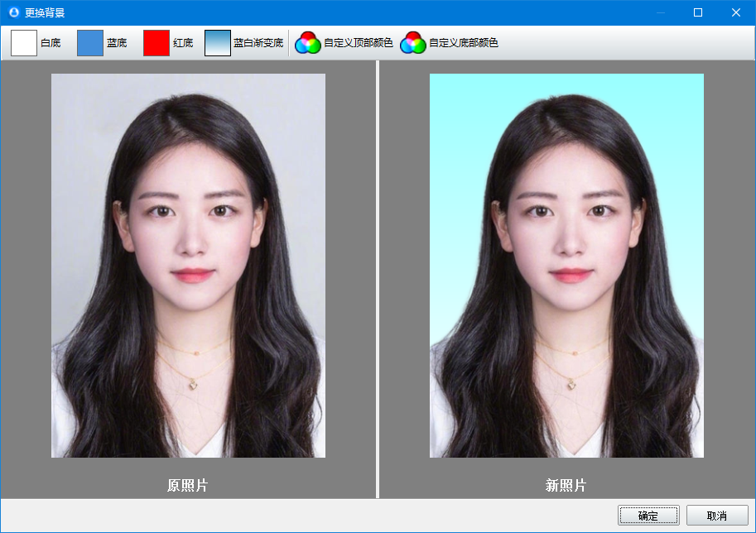Click the original photo thumbnail
Image resolution: width=756 pixels, height=533 pixels.
pyautogui.click(x=189, y=266)
